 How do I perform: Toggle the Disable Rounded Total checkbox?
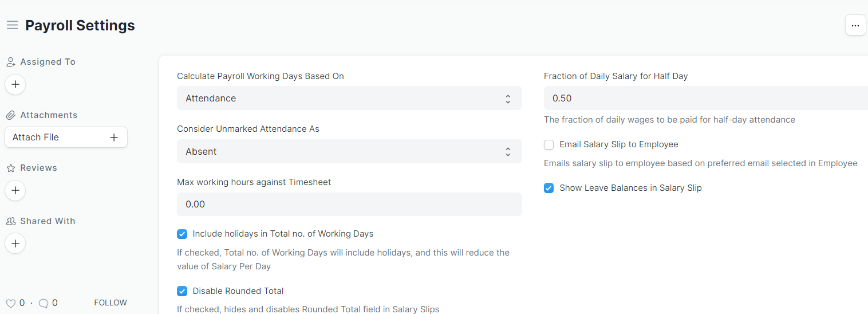click(182, 291)
